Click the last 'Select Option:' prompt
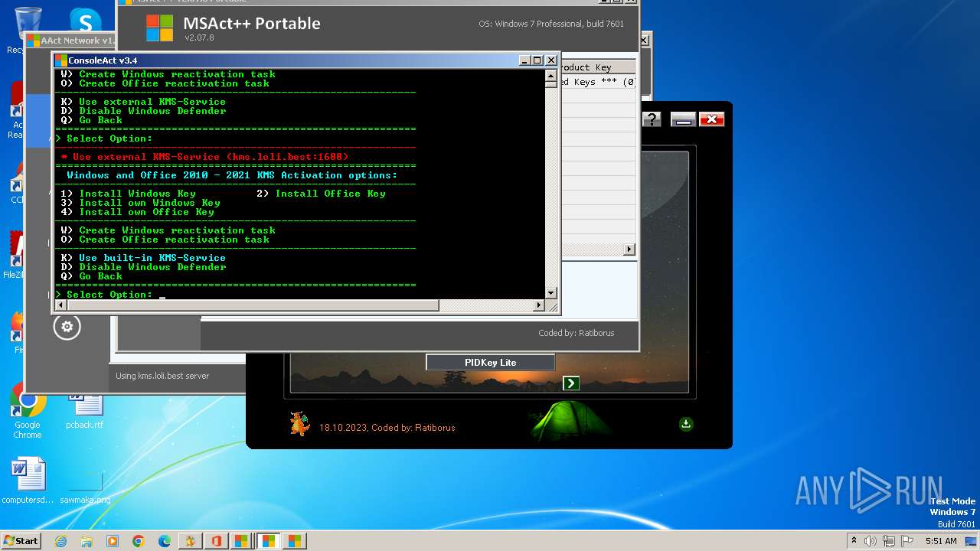The width and height of the screenshot is (980, 551). 105,295
